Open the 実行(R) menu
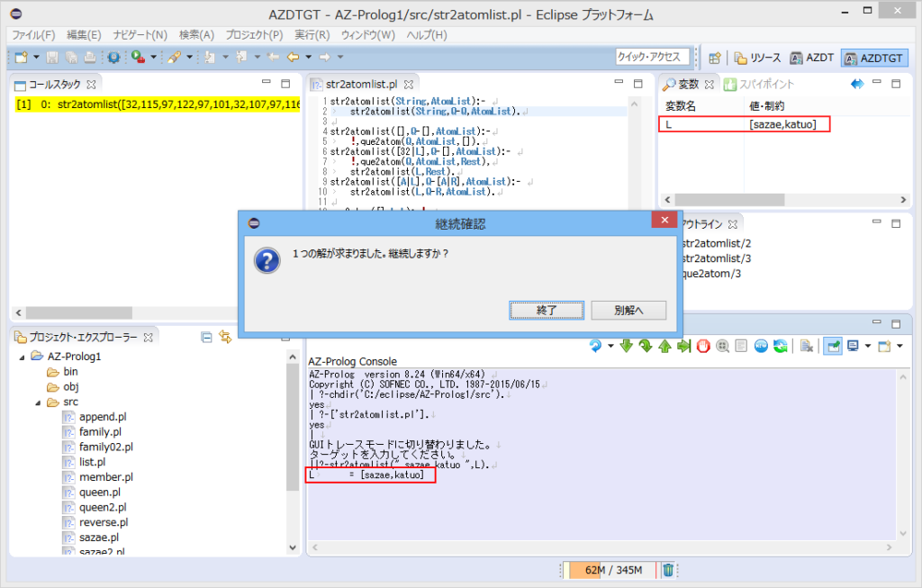This screenshot has height=588, width=922. [312, 34]
